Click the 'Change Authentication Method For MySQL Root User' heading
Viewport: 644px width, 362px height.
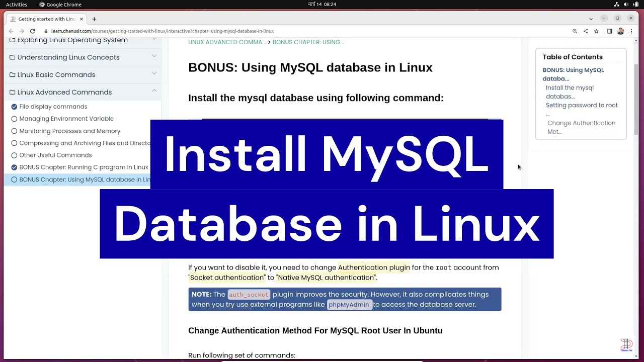315,331
